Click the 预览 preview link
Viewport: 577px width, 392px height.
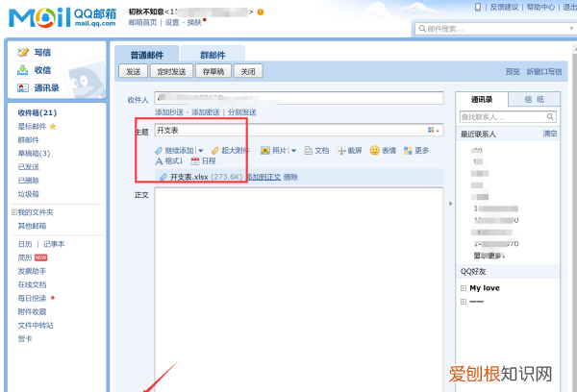click(513, 72)
